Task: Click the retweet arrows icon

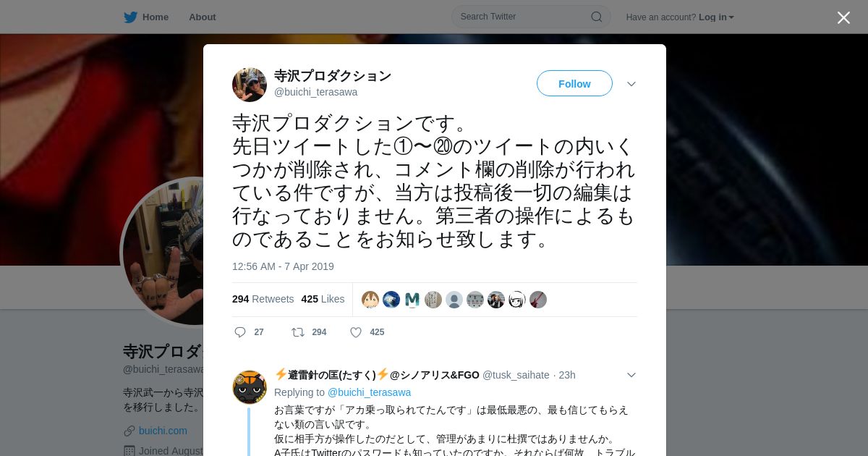Action: tap(298, 332)
